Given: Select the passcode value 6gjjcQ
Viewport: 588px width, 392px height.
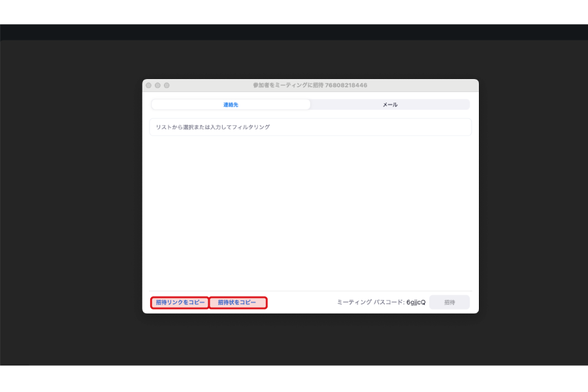Looking at the screenshot, I should (416, 302).
